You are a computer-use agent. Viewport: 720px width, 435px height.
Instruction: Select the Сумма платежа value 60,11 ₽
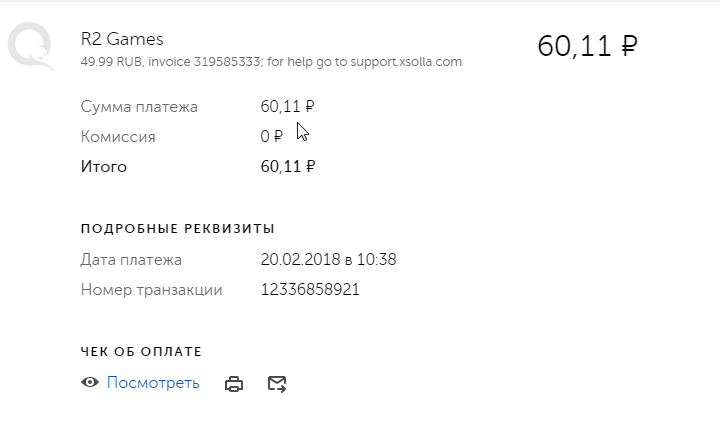[287, 106]
